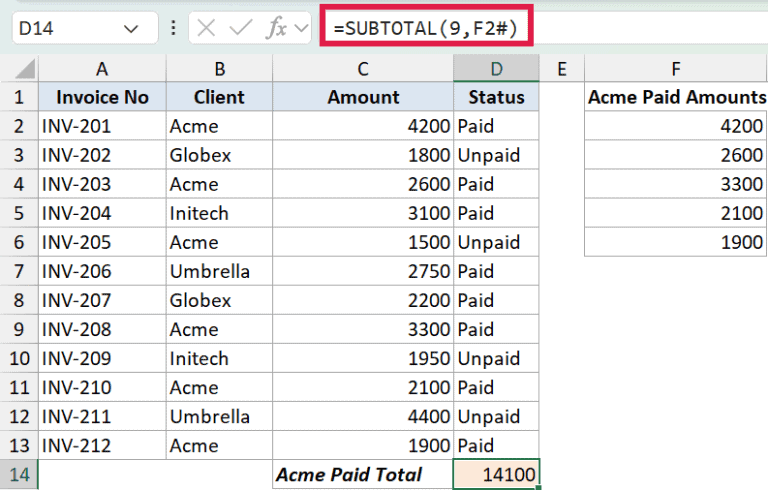This screenshot has height=490, width=768.
Task: Select Umbrella client cell in row 7
Action: click(219, 271)
